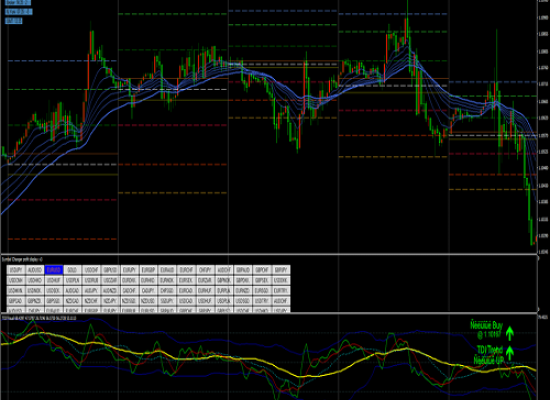
Task: Switch to GBPUSD symbol
Action: pyautogui.click(x=110, y=270)
